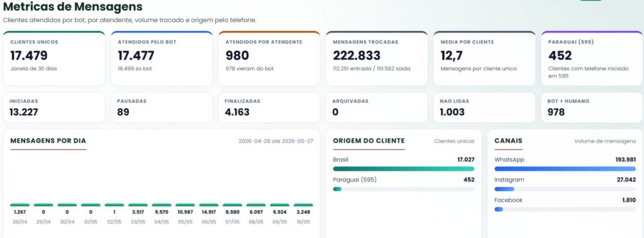This screenshot has width=644, height=238.
Task: Click the Facebook channel bar
Action: click(565, 209)
